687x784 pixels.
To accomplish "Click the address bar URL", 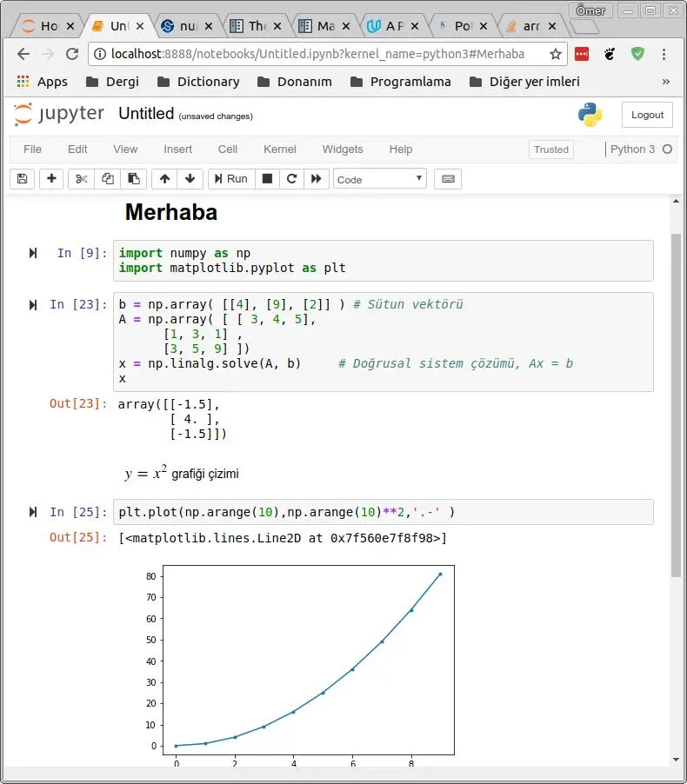I will 317,54.
